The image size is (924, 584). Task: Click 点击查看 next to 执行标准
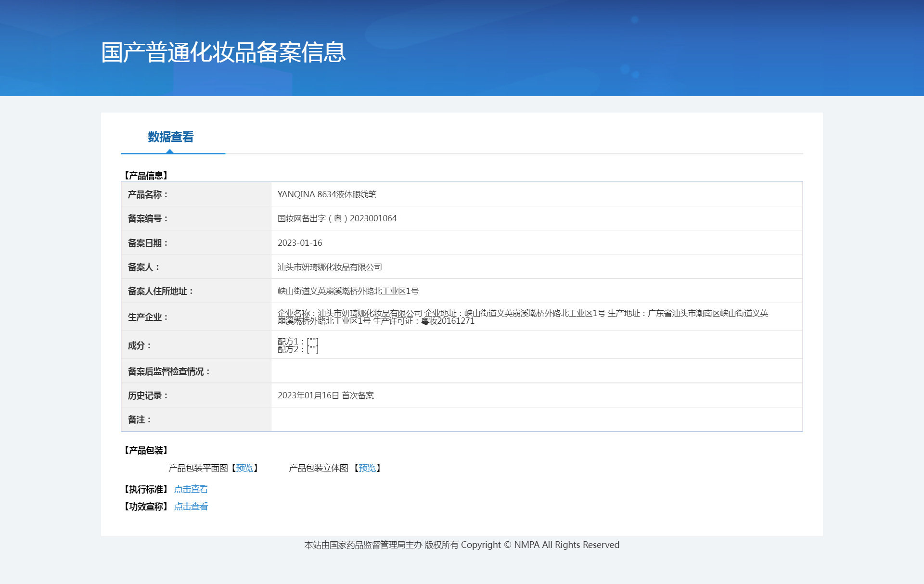click(x=191, y=489)
